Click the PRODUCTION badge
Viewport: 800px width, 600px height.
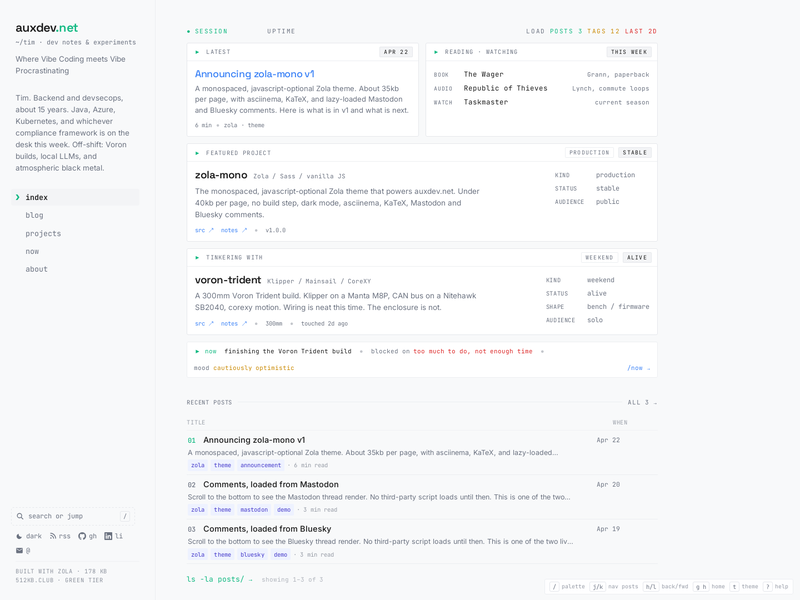(x=589, y=153)
